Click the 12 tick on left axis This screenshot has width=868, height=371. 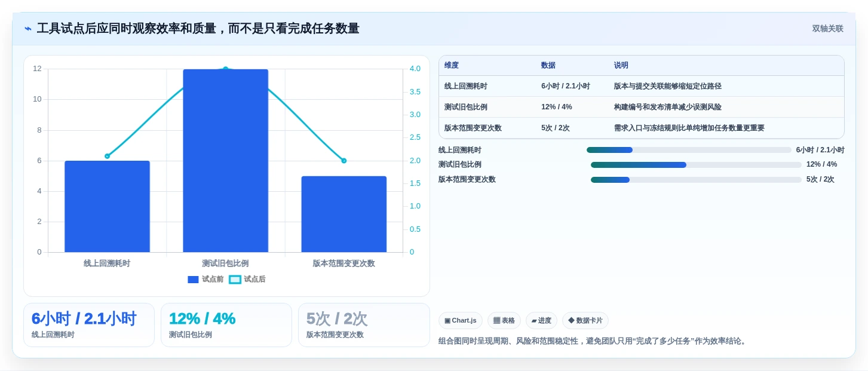pyautogui.click(x=37, y=69)
